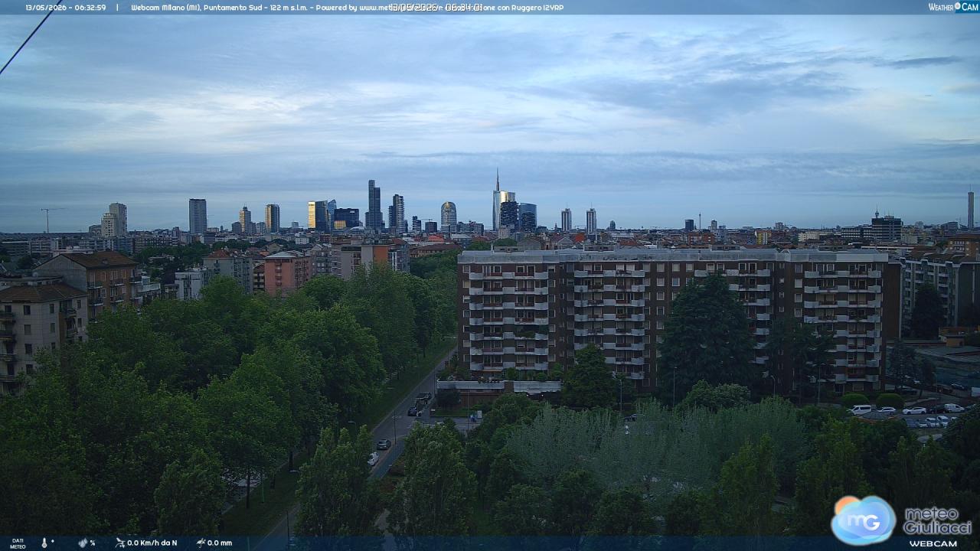This screenshot has width=980, height=551.
Task: Click the 0.0 Km/h da N wind reading
Action: pyautogui.click(x=152, y=543)
